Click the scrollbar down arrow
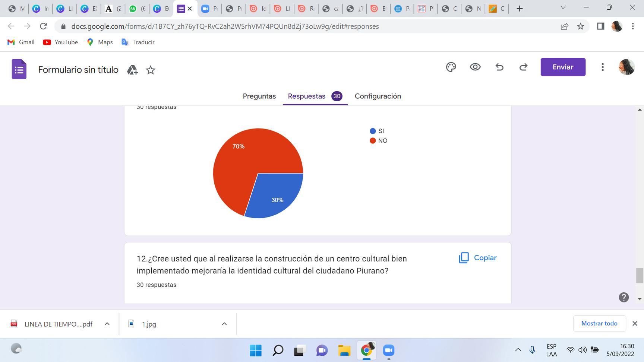 pyautogui.click(x=640, y=299)
